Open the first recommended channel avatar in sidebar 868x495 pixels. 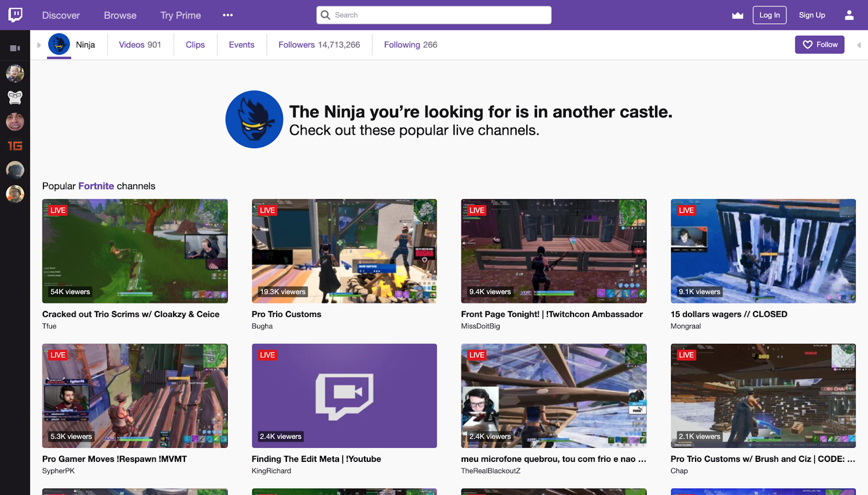(15, 73)
